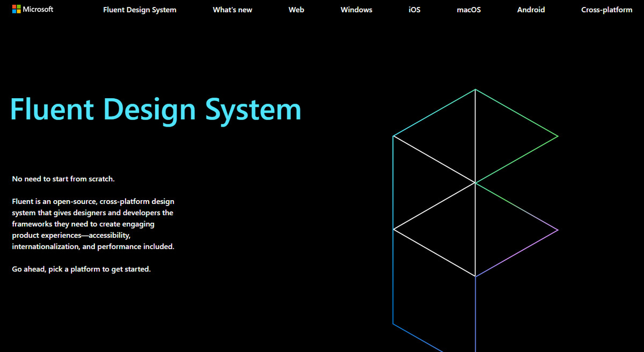Click the Fluent Design System heading
The image size is (644, 352).
coord(156,109)
